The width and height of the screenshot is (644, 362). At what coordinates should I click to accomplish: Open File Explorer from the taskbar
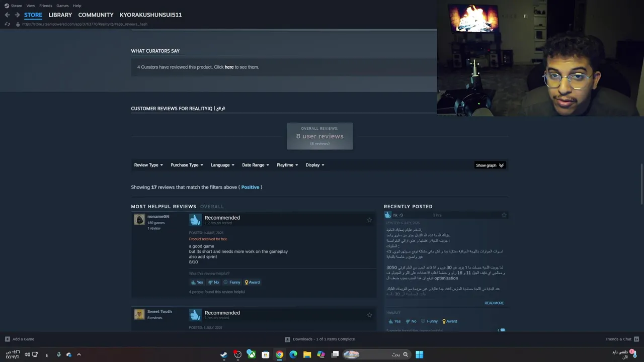[307, 354]
